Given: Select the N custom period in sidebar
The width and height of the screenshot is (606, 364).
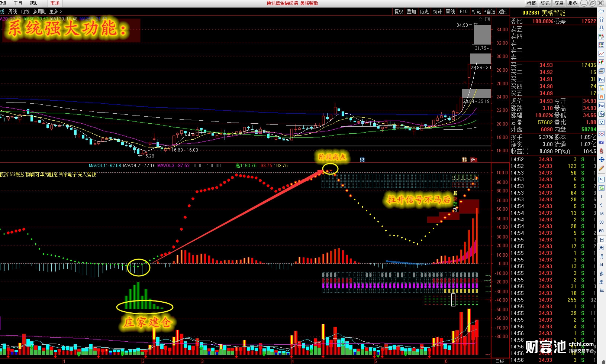Looking at the screenshot, I should (601, 265).
